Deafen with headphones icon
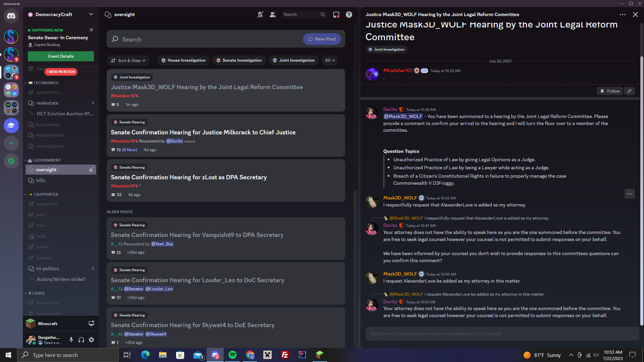Image resolution: width=644 pixels, height=362 pixels. click(x=81, y=340)
